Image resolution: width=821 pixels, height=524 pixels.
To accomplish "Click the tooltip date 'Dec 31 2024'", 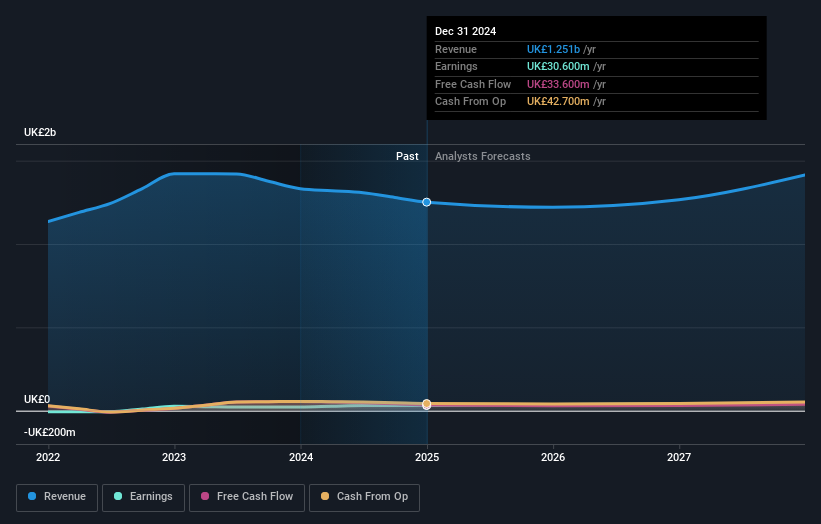I will [x=465, y=31].
